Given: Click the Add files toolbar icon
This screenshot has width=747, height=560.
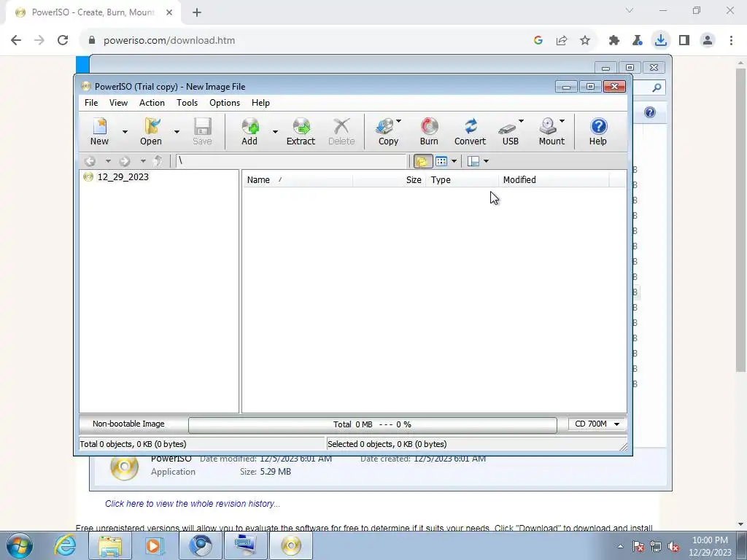Looking at the screenshot, I should [x=249, y=131].
